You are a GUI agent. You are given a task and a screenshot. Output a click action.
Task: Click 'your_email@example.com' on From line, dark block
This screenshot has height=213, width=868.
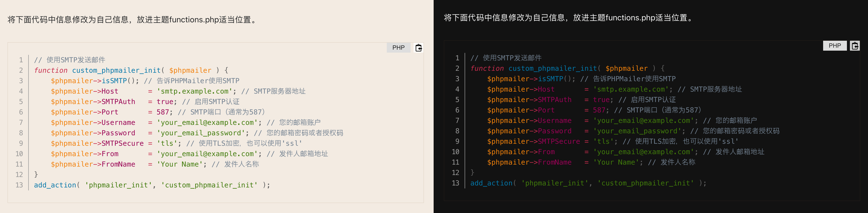coord(643,152)
